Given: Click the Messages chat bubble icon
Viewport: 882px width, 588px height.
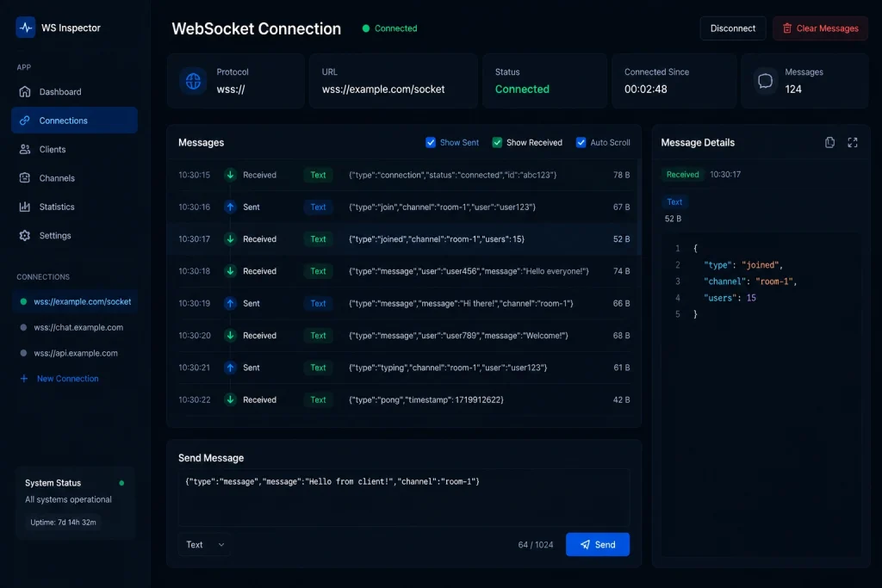Looking at the screenshot, I should coord(765,81).
